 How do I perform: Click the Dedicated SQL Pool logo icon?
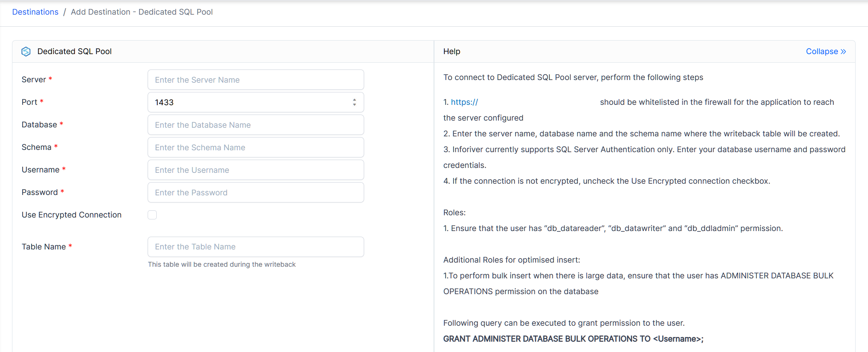click(26, 51)
